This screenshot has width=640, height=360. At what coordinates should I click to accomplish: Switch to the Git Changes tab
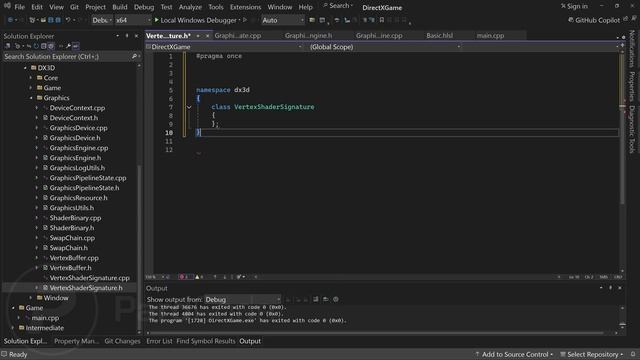122,341
